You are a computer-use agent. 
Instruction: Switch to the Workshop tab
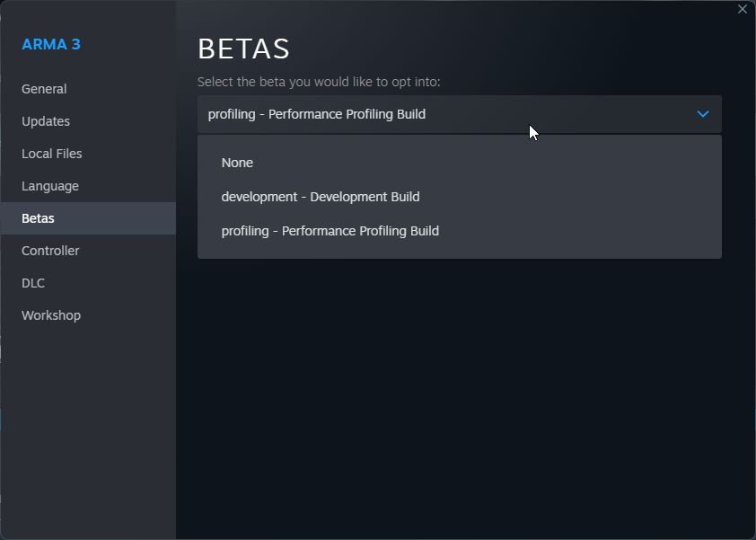(x=88, y=315)
